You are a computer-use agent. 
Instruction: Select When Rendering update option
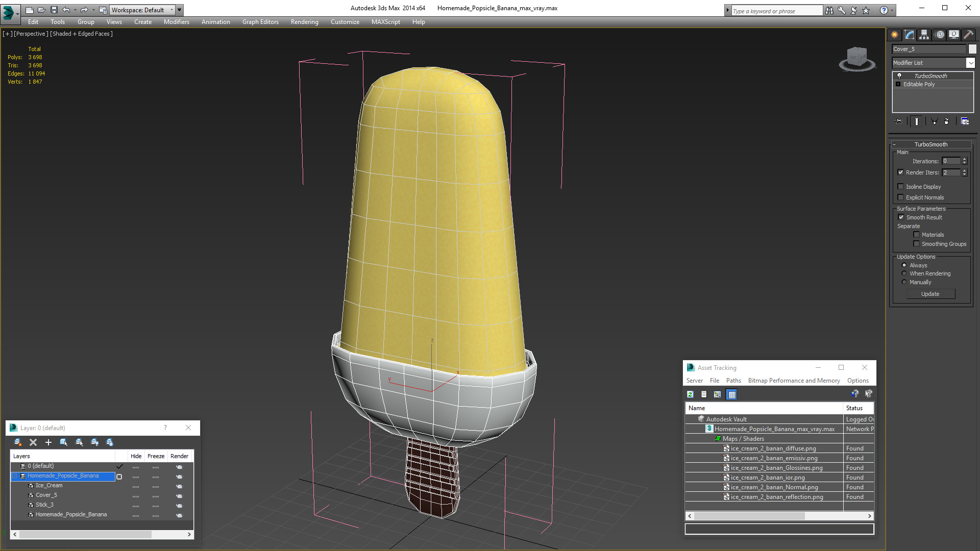[x=904, y=273]
